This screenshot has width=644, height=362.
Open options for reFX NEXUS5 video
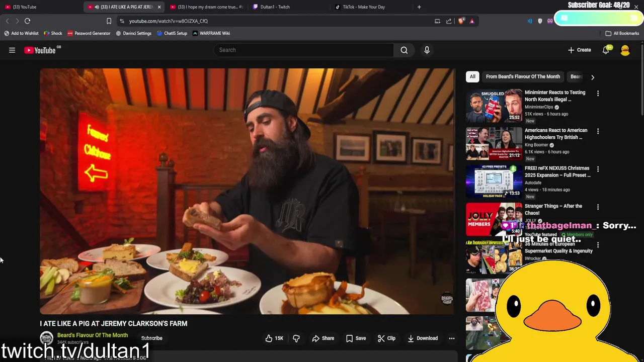click(x=598, y=169)
